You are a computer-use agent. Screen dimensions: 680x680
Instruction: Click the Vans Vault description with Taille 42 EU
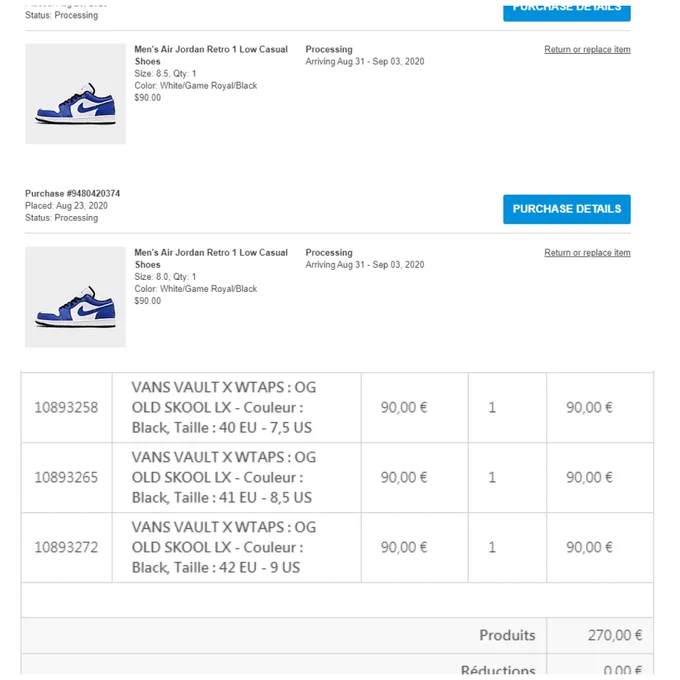pyautogui.click(x=224, y=547)
